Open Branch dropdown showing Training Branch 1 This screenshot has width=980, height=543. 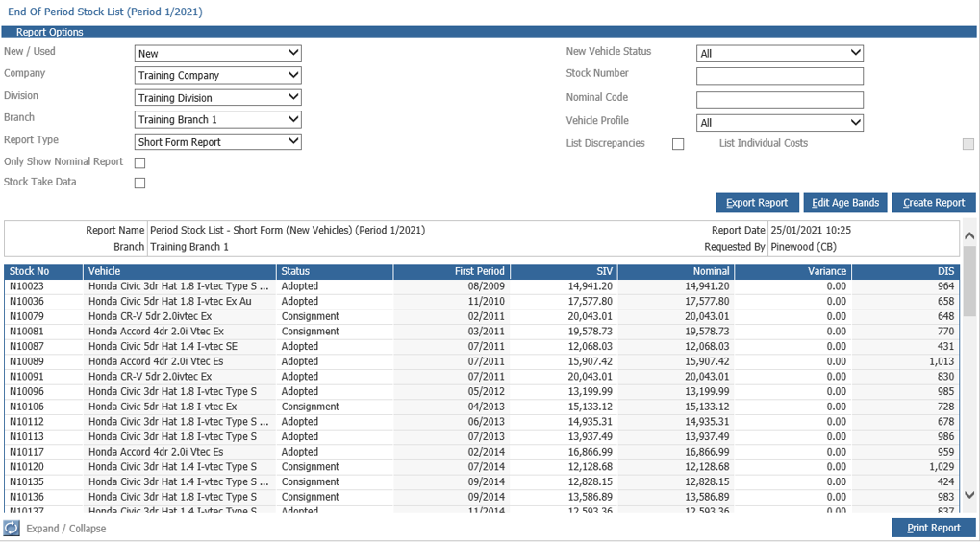click(218, 119)
